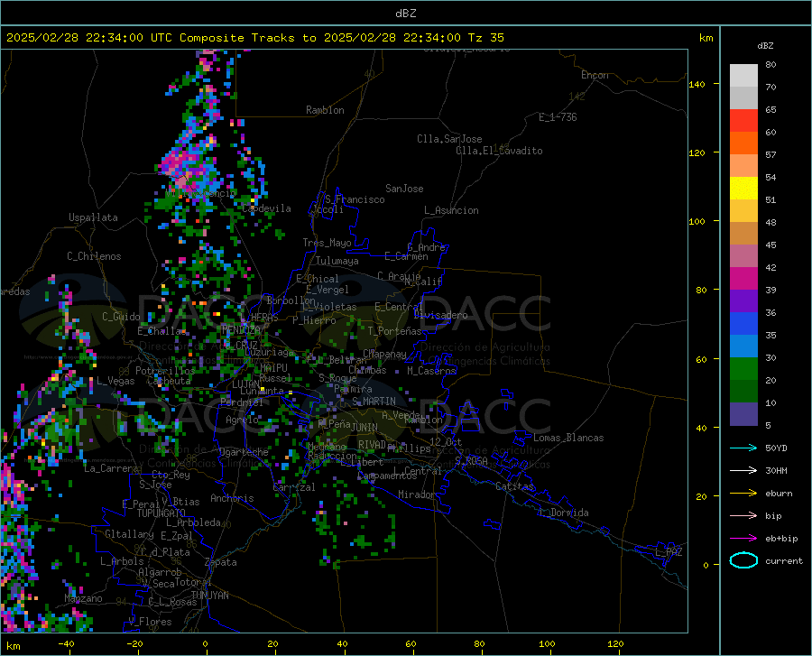812x656 pixels.
Task: Click the Catitas map label
Action: coord(514,486)
